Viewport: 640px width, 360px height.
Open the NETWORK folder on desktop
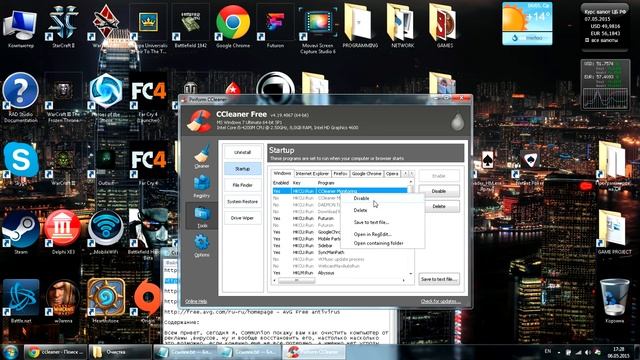402,25
